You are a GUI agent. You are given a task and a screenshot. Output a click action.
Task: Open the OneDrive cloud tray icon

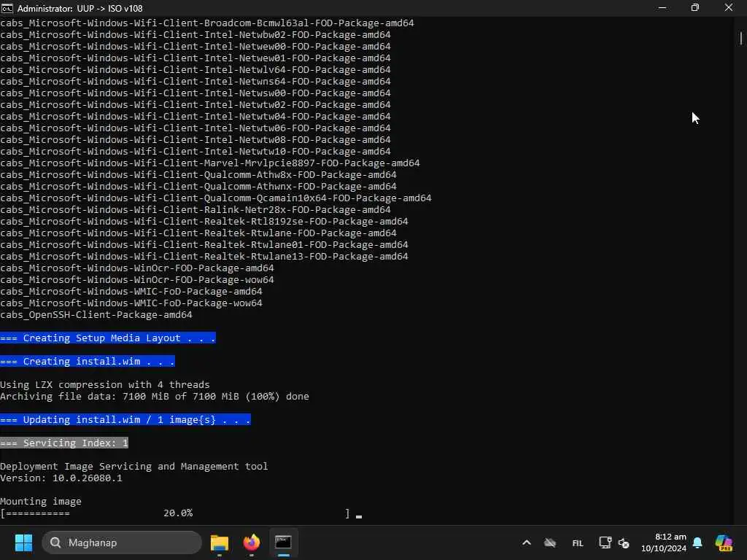click(x=550, y=542)
